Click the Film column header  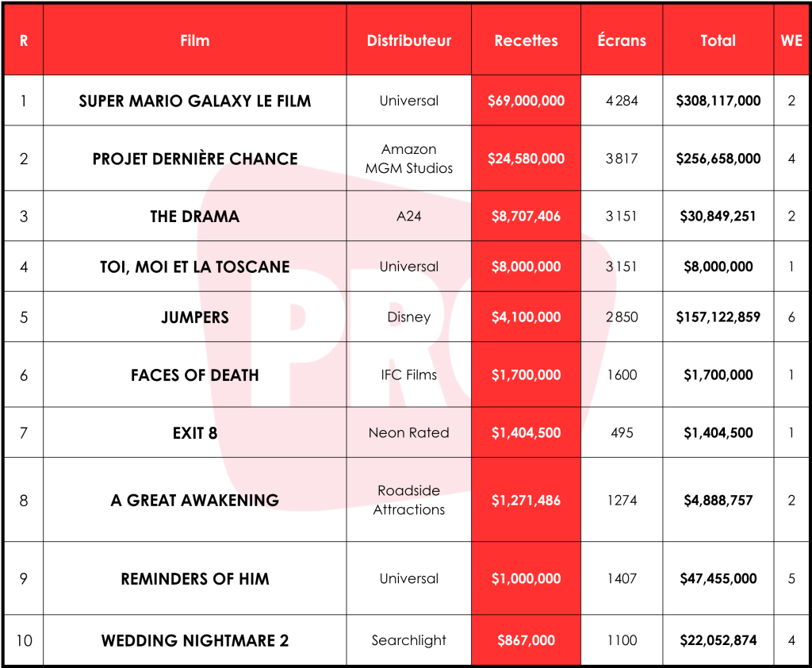[x=194, y=40]
